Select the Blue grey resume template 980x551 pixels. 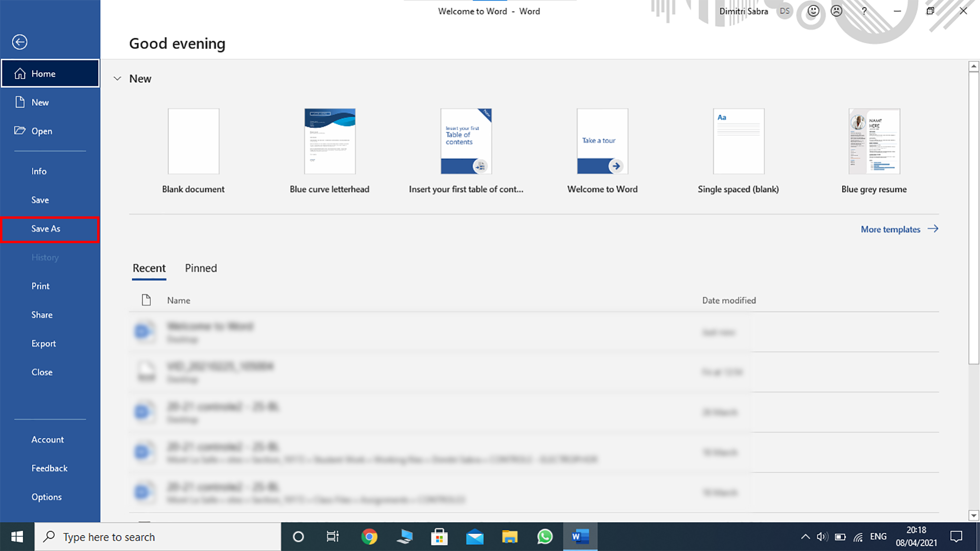point(874,141)
